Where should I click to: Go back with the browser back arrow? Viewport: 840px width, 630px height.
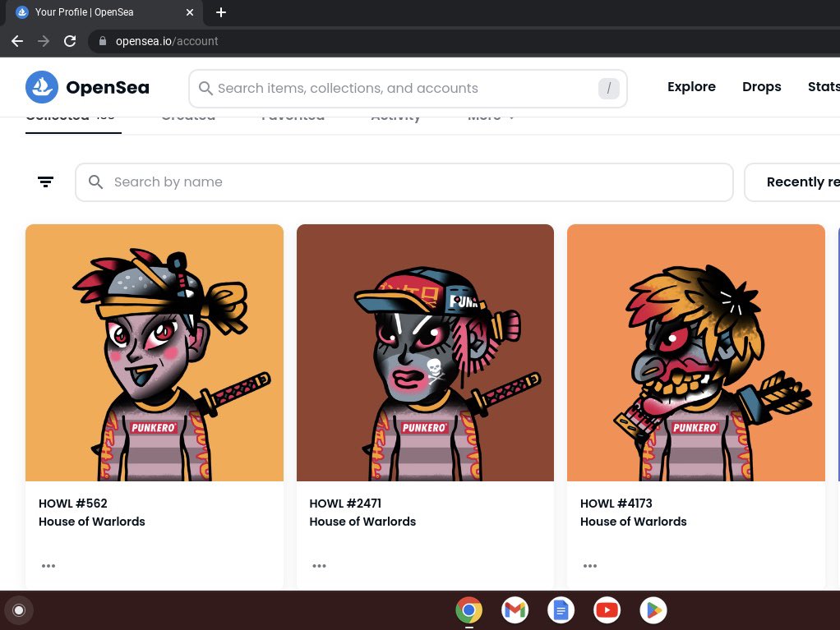click(17, 41)
